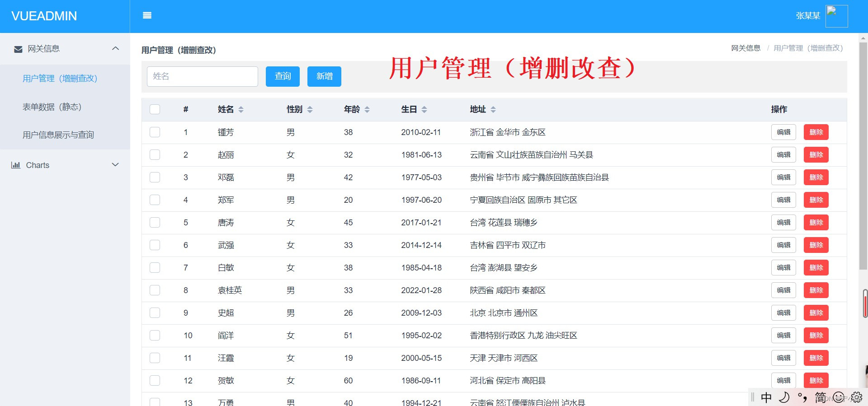Click the 查询 search button
Image resolution: width=868 pixels, height=406 pixels.
pyautogui.click(x=283, y=76)
